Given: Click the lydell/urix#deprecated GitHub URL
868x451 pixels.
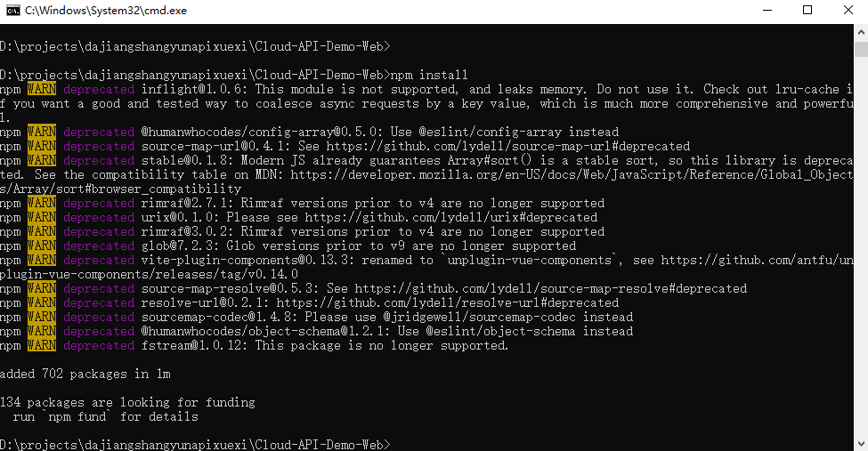Looking at the screenshot, I should (x=451, y=217).
